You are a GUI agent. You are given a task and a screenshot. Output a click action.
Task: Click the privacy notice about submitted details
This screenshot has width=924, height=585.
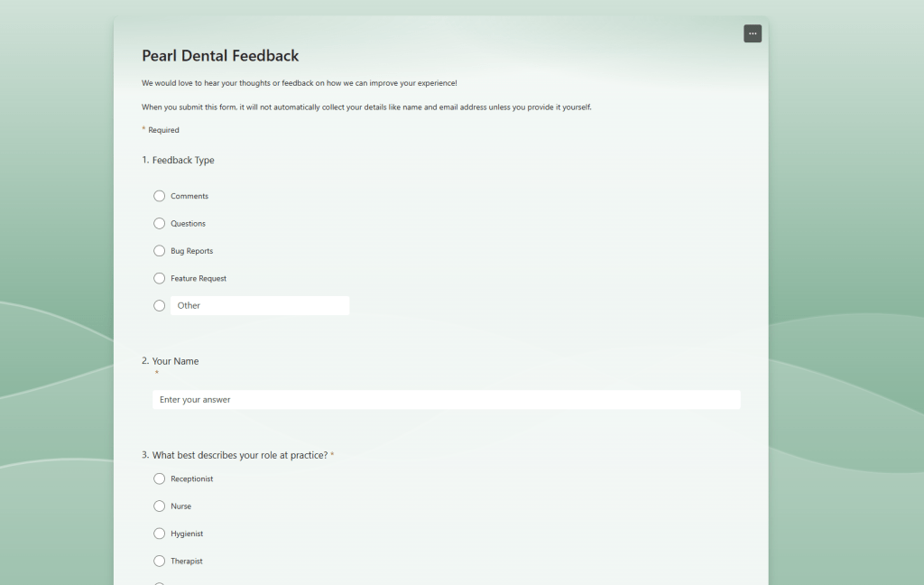[x=366, y=107]
